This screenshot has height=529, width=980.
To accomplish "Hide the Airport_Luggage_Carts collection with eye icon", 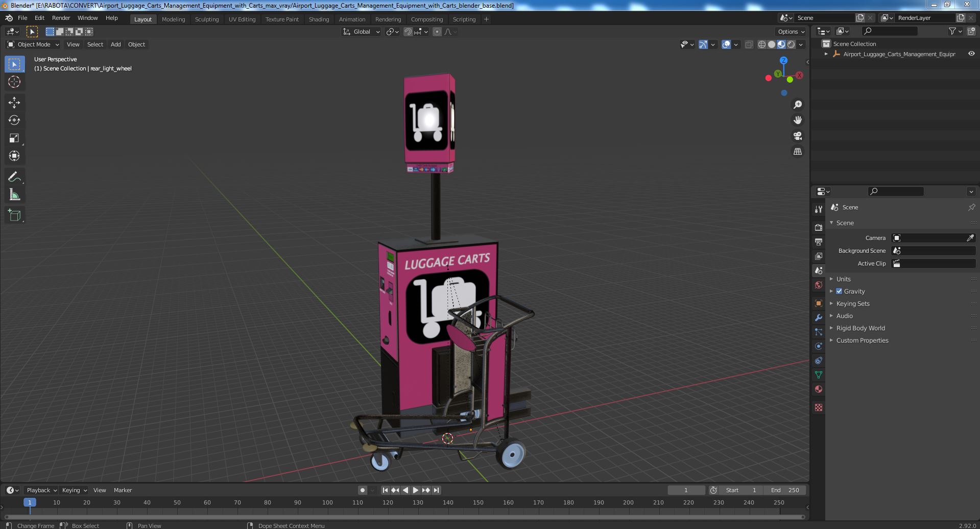I will 971,54.
